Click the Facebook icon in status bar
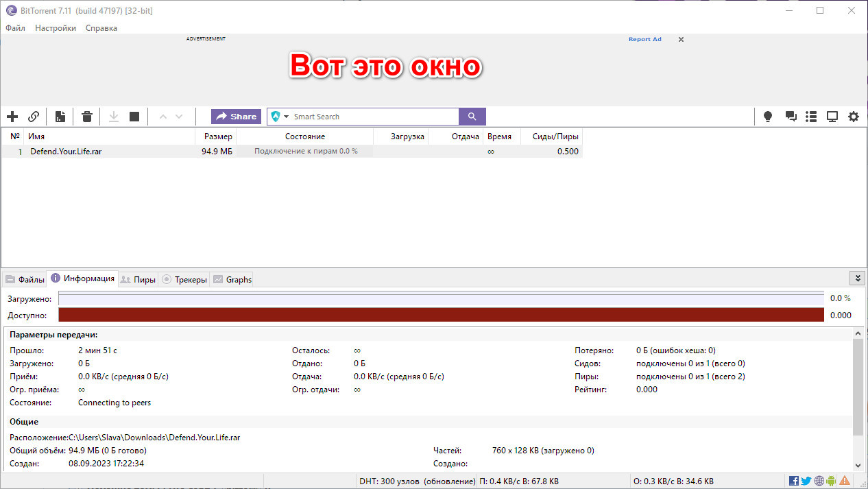Image resolution: width=868 pixels, height=489 pixels. 794,481
